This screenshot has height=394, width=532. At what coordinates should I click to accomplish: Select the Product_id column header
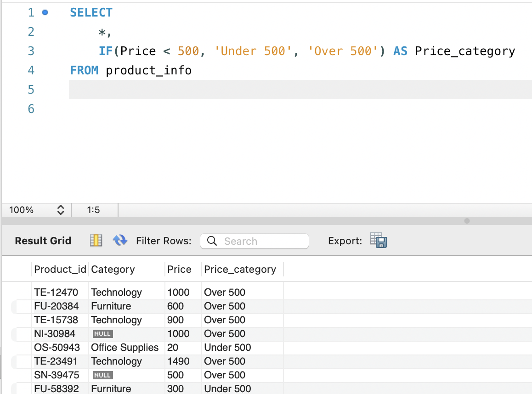point(60,269)
